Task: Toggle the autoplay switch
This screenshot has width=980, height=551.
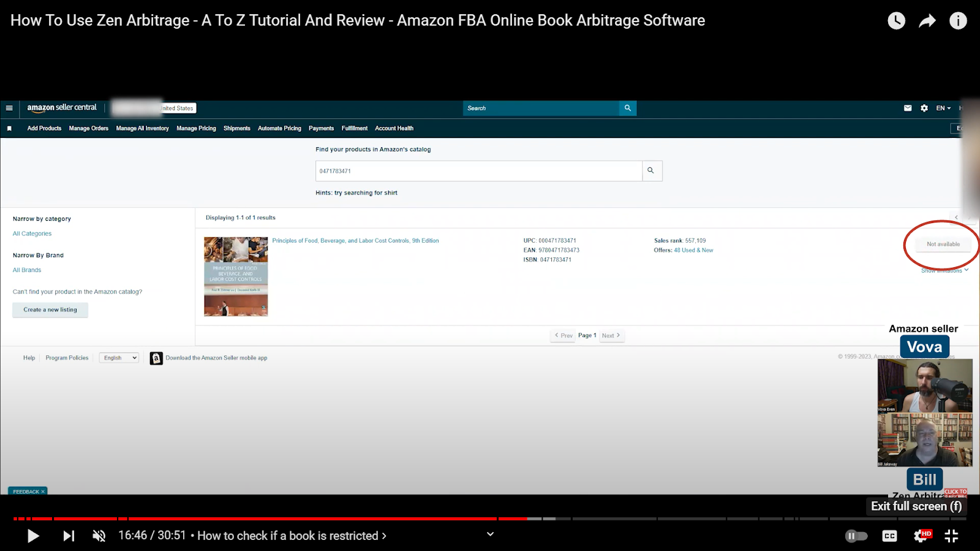Action: click(856, 536)
